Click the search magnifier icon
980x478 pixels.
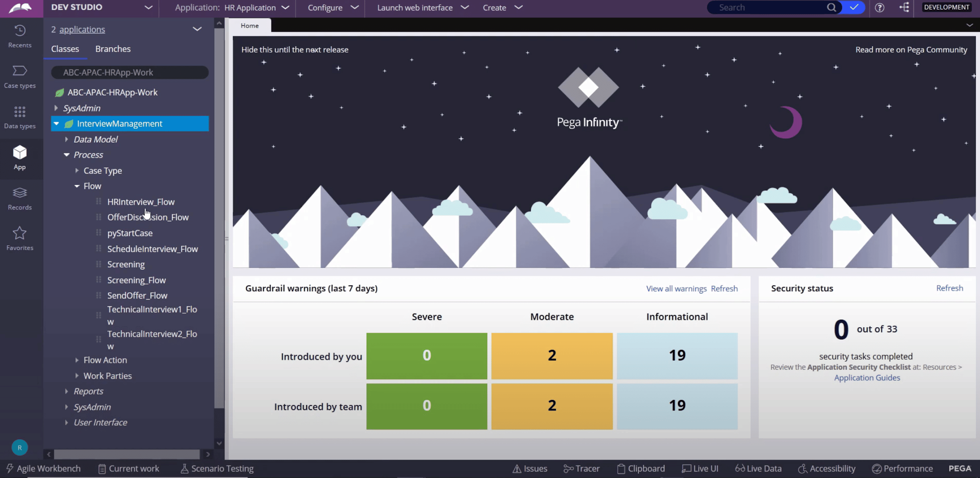pyautogui.click(x=831, y=7)
